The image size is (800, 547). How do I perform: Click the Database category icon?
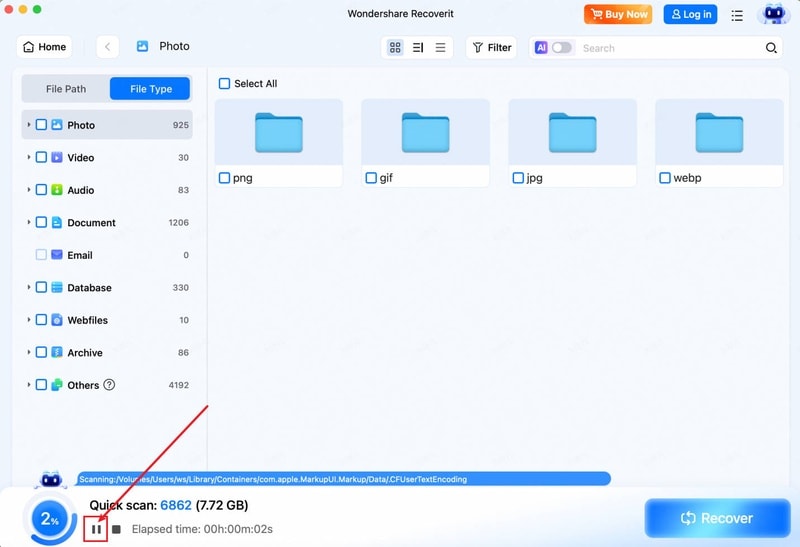(x=57, y=287)
